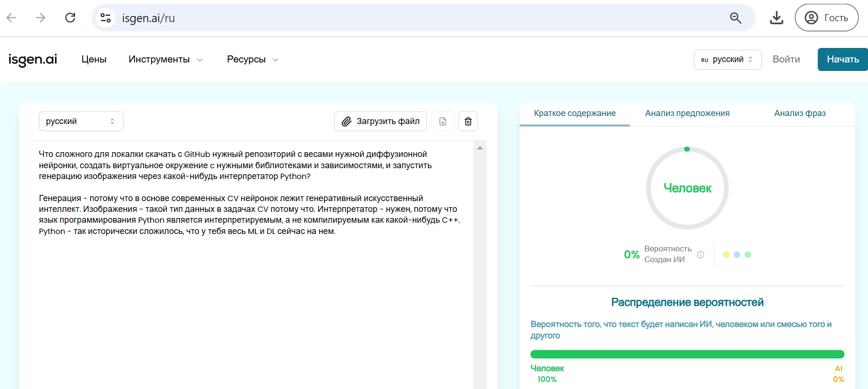Open the site language selector русский
868x389 pixels.
[728, 60]
